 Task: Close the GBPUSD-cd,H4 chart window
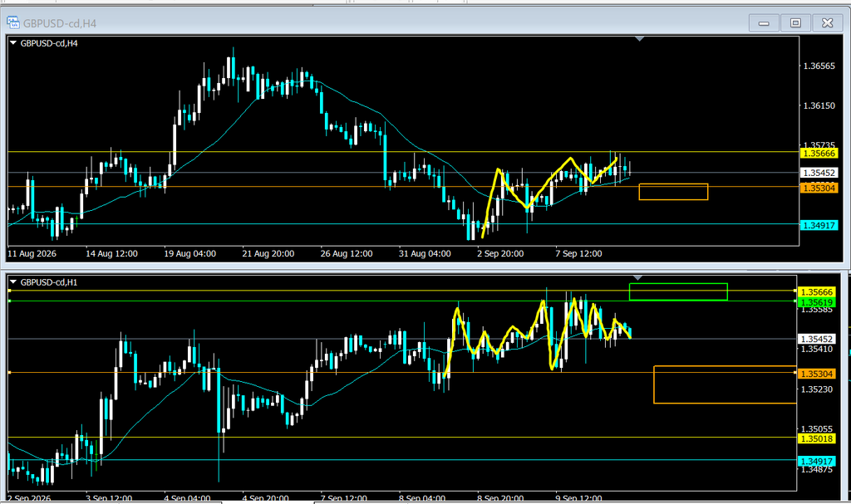click(x=827, y=22)
